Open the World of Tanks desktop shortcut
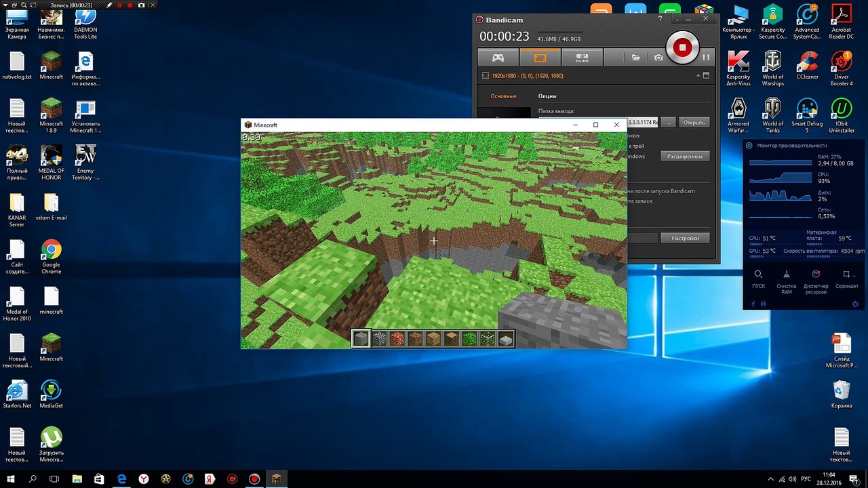 coord(772,116)
